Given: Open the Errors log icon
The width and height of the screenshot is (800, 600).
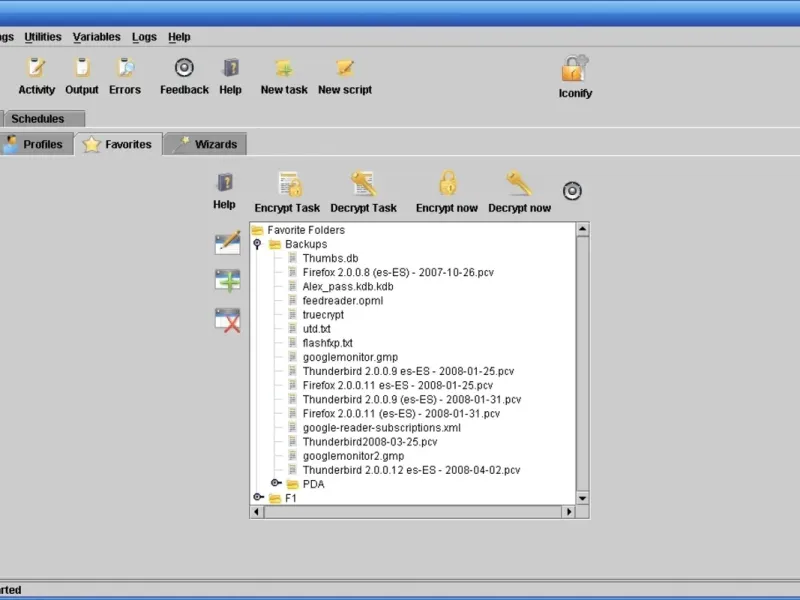Looking at the screenshot, I should (125, 68).
